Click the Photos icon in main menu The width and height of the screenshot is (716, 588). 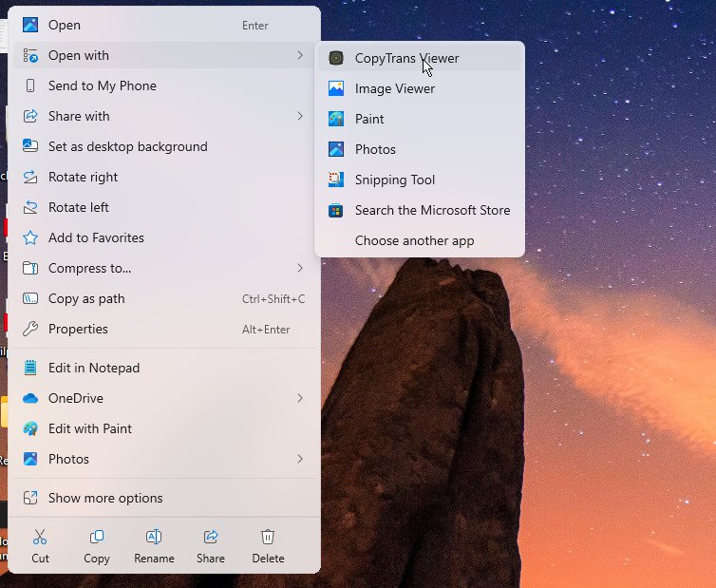pyautogui.click(x=30, y=459)
